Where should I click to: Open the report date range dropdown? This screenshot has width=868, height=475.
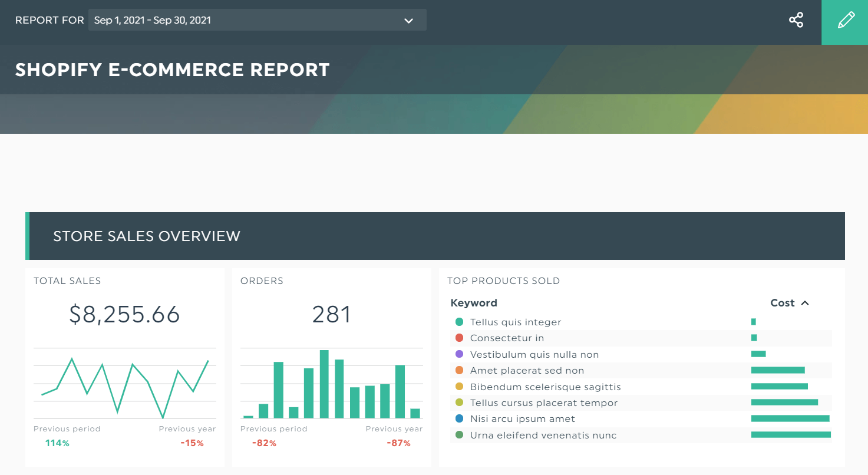(x=258, y=20)
